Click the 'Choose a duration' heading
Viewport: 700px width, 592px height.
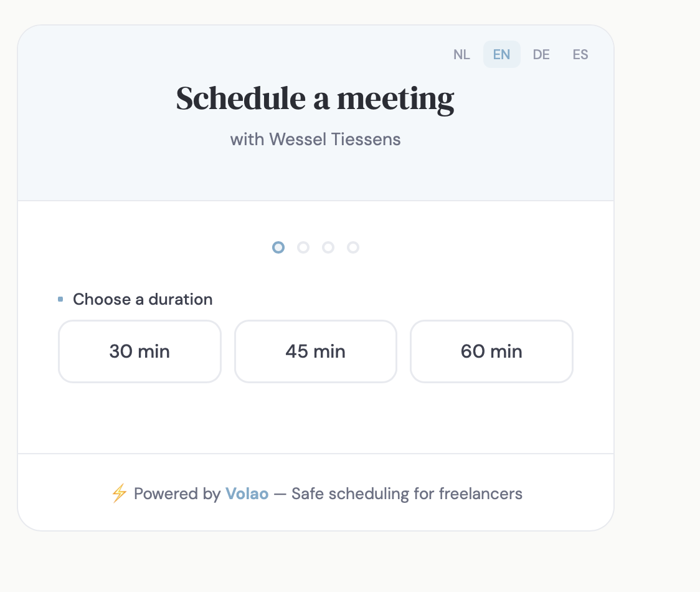143,299
